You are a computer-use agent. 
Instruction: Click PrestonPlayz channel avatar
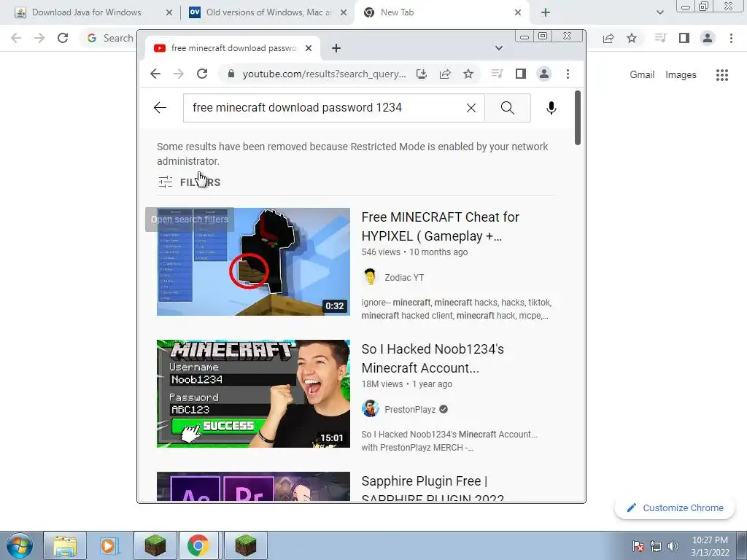click(x=370, y=409)
